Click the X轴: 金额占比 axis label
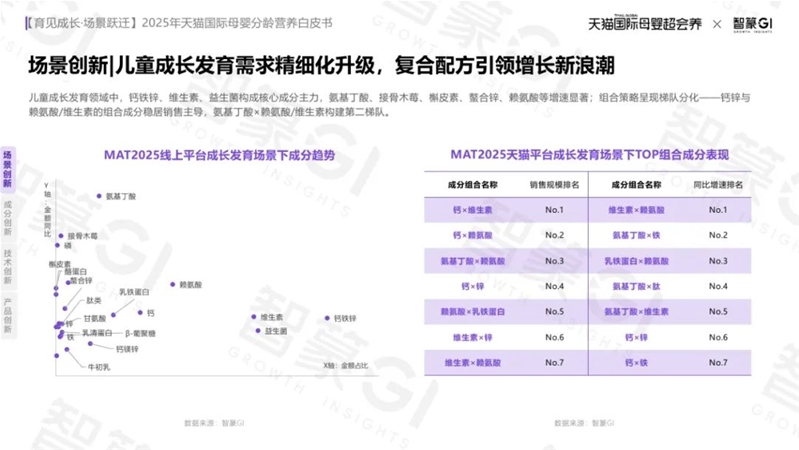This screenshot has width=799, height=450. (345, 365)
